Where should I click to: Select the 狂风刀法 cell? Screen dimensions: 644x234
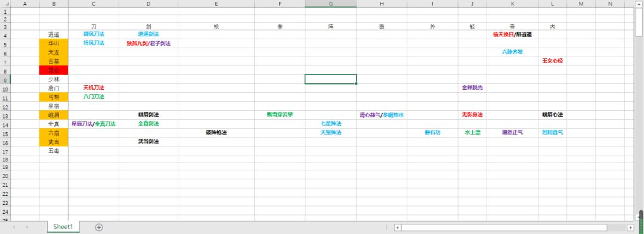[x=94, y=43]
